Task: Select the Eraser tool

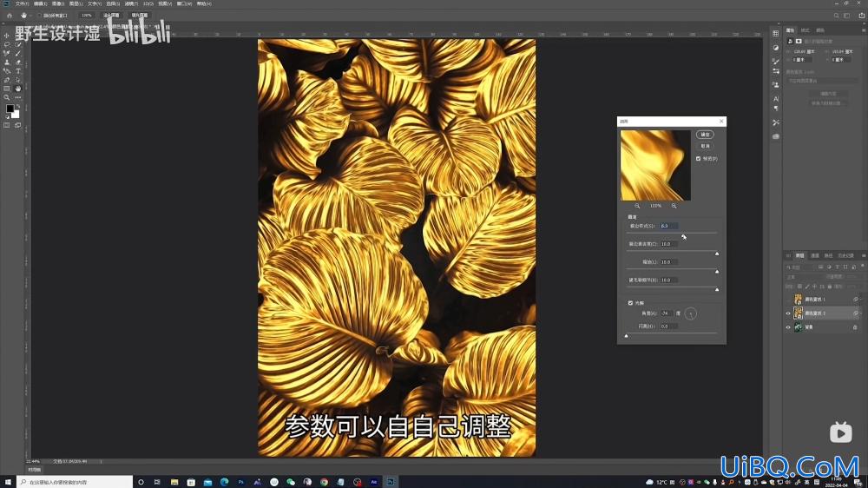Action: pyautogui.click(x=17, y=62)
